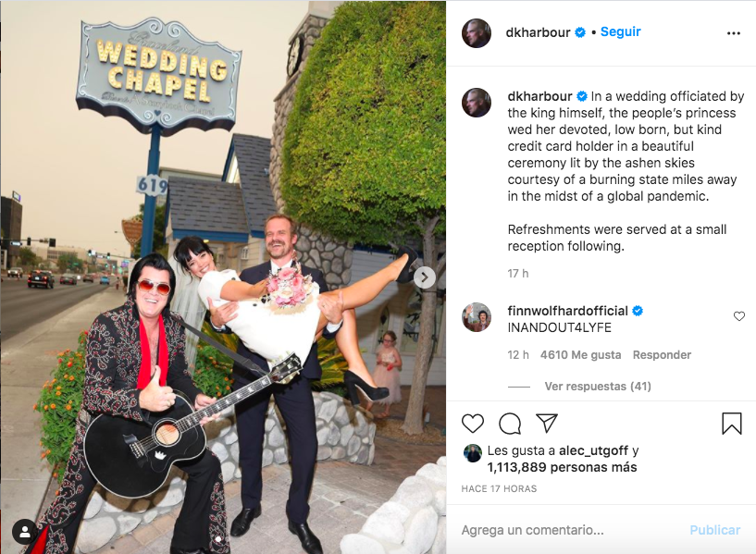
Task: Select the carousel page indicator dot
Action: 218,539
